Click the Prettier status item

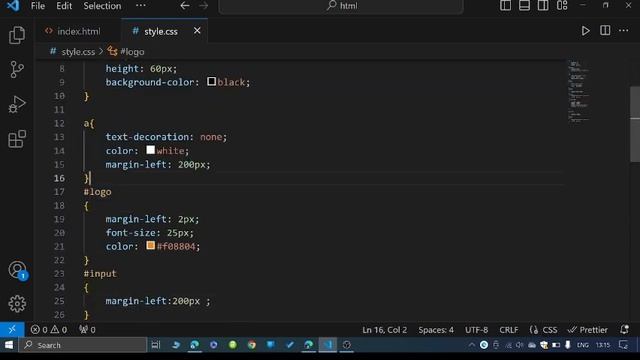click(588, 329)
